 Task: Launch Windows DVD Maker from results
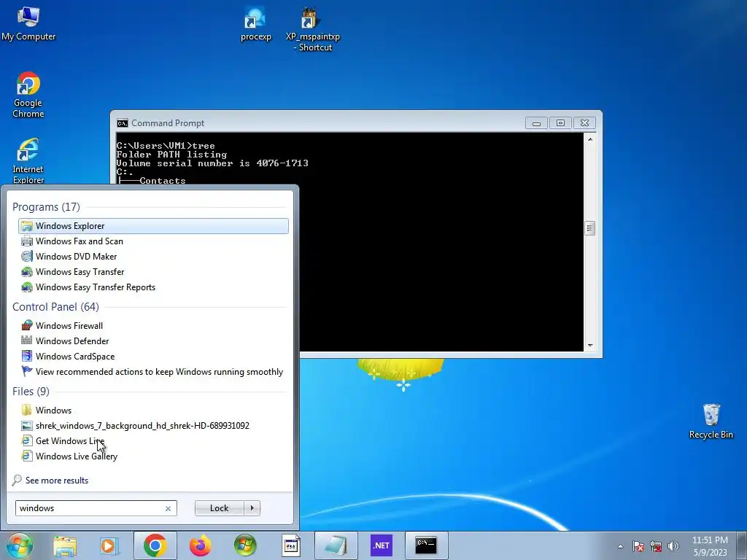pos(153,256)
